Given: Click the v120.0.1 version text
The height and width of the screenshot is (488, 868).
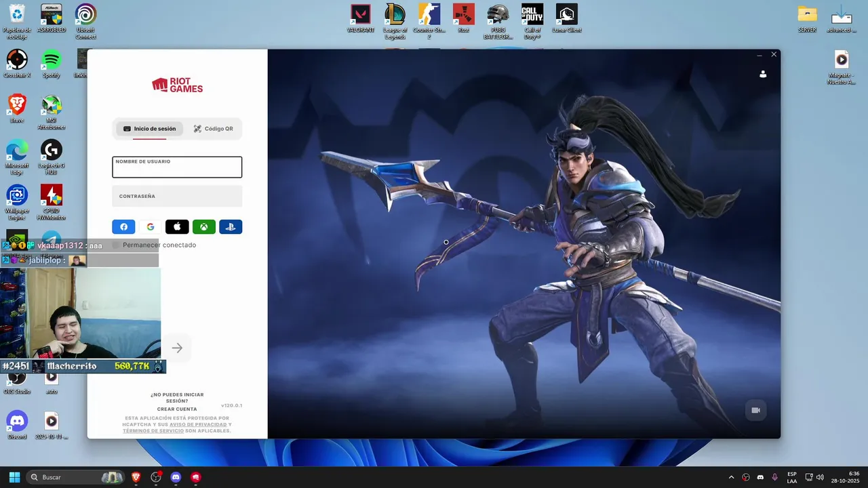Looking at the screenshot, I should coord(231,405).
